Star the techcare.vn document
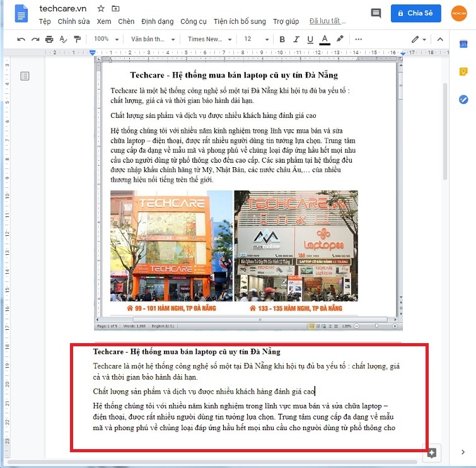Image resolution: width=476 pixels, height=468 pixels. (x=101, y=9)
